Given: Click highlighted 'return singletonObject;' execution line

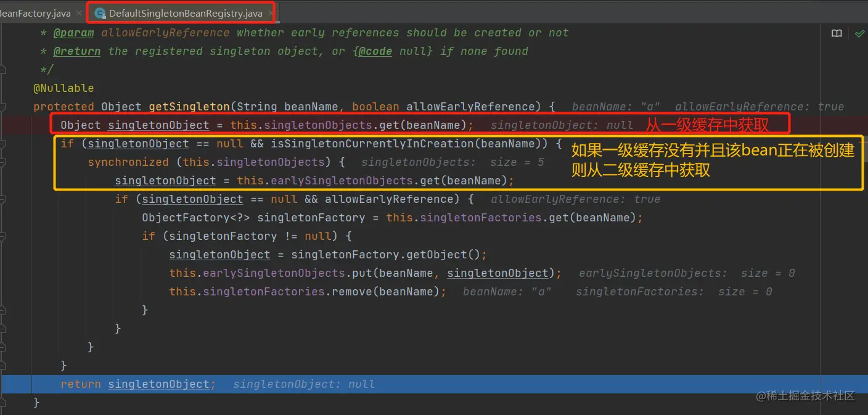Looking at the screenshot, I should tap(434, 384).
